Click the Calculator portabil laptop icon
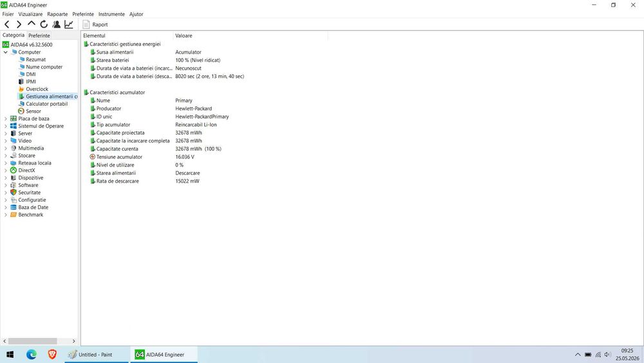Image resolution: width=644 pixels, height=363 pixels. 21,104
